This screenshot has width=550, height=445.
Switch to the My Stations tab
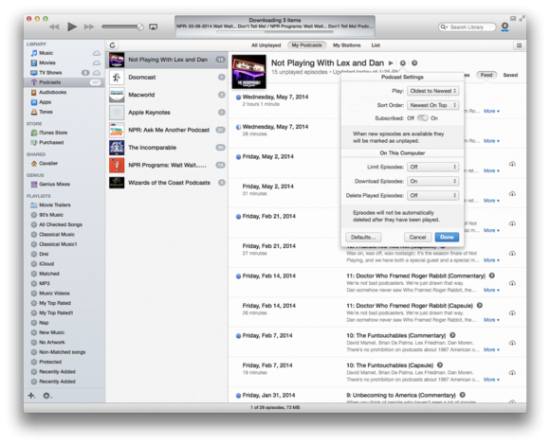click(347, 45)
